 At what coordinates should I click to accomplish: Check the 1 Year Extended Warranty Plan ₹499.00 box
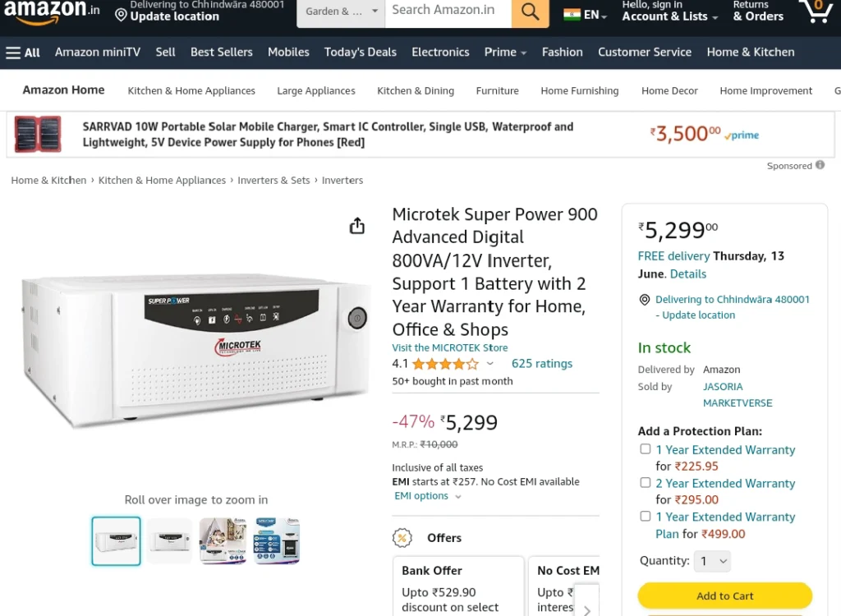[646, 516]
